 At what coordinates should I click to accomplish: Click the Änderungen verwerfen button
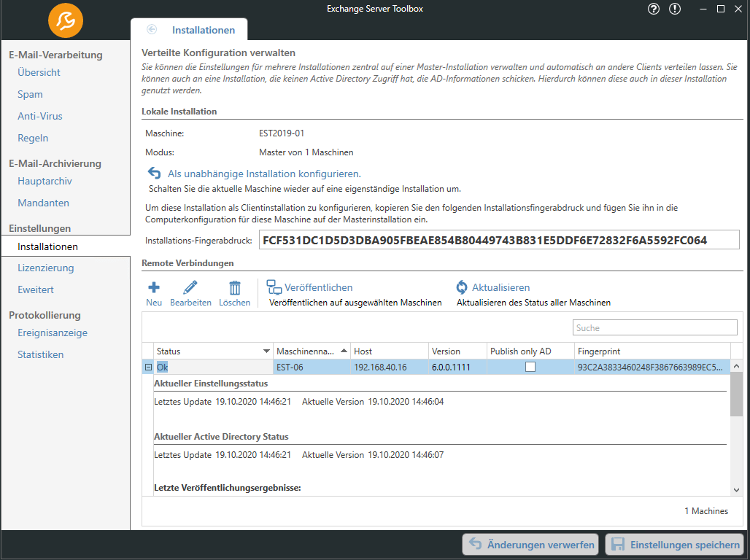click(530, 544)
